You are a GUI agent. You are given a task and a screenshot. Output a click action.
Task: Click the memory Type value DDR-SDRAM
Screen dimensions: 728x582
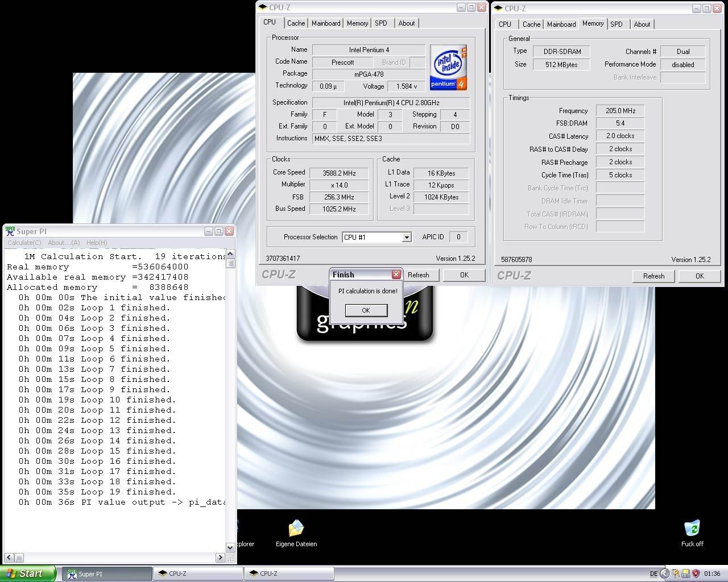561,52
